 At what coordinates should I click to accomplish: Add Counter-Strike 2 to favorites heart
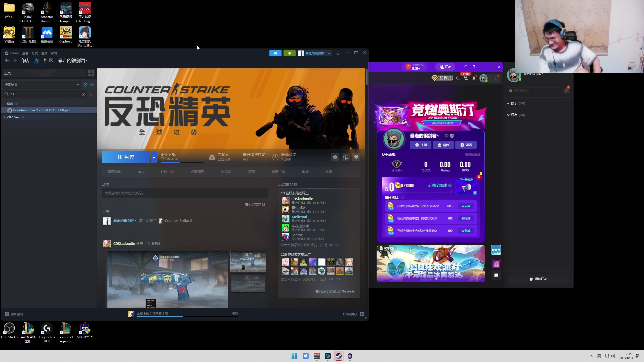(356, 157)
